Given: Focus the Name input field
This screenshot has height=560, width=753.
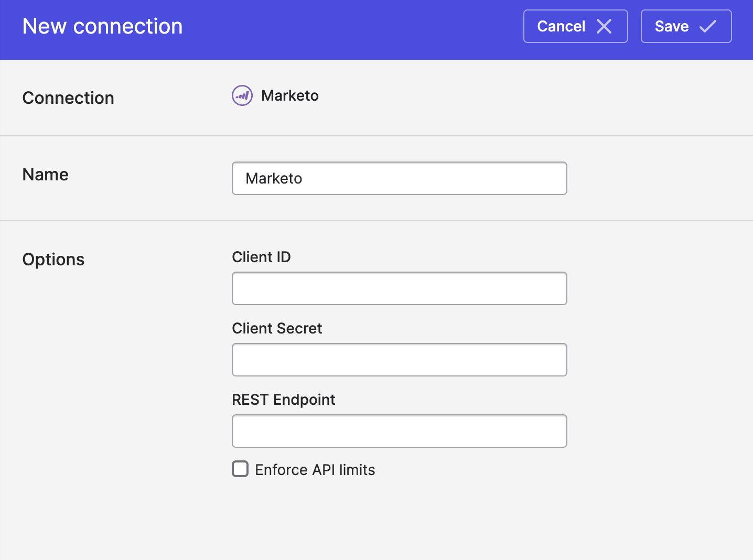Looking at the screenshot, I should pyautogui.click(x=399, y=178).
